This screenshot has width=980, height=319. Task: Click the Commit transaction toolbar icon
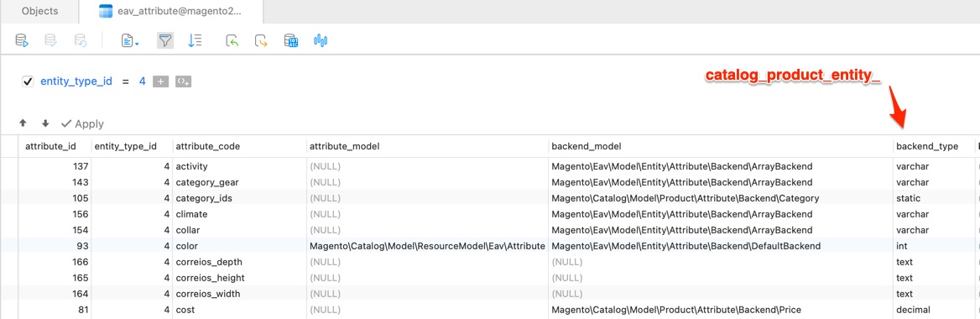point(50,41)
